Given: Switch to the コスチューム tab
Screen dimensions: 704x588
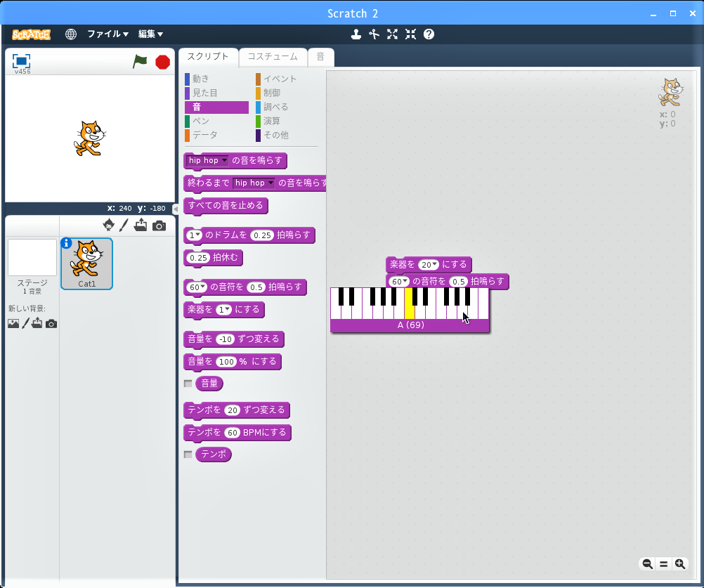Looking at the screenshot, I should (x=273, y=57).
